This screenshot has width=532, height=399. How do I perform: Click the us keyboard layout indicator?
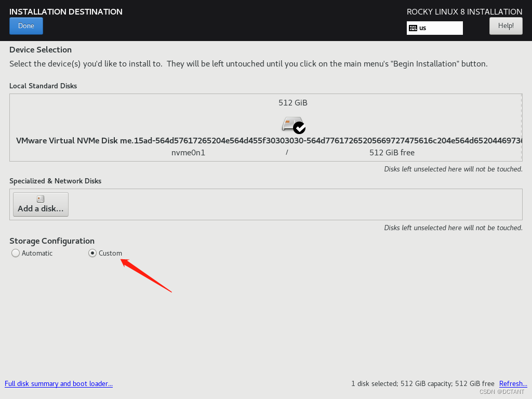(435, 28)
